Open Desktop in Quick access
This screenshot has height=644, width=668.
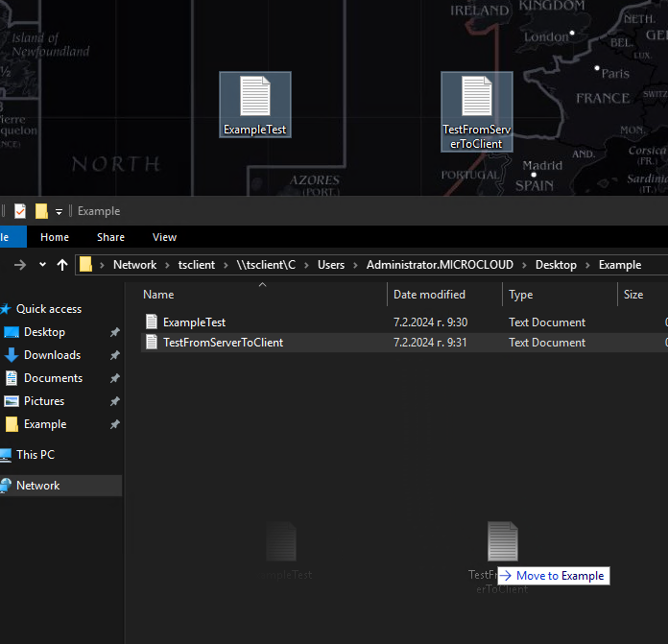(x=44, y=332)
